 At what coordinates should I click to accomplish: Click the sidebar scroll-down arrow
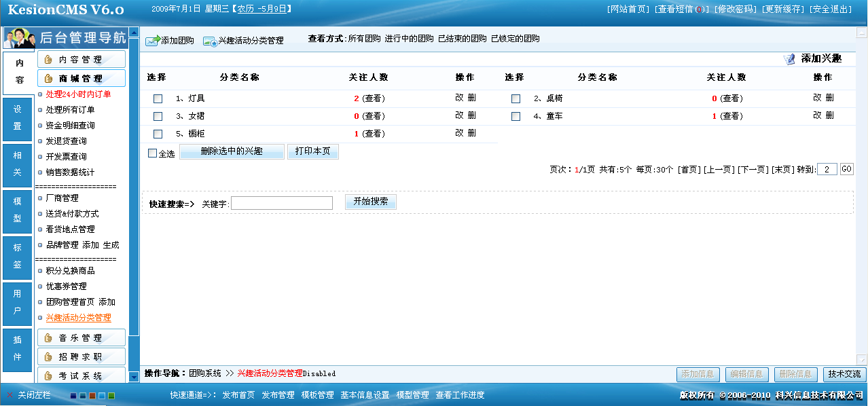(134, 375)
